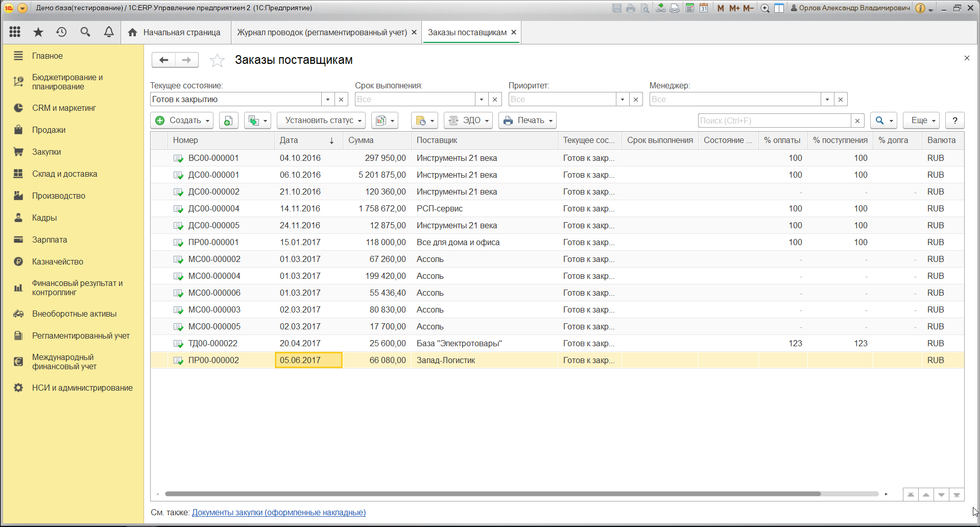Open the notifications bell icon

click(x=109, y=32)
